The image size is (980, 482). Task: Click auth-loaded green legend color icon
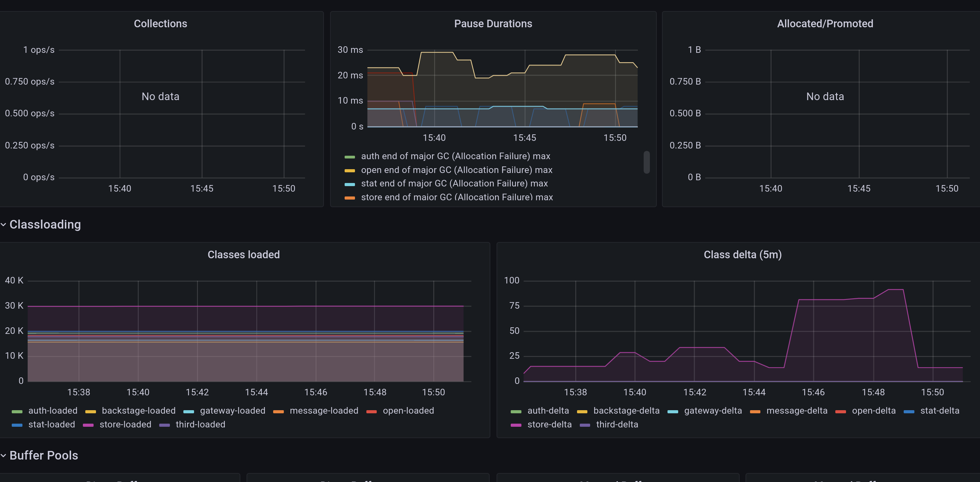click(x=17, y=411)
